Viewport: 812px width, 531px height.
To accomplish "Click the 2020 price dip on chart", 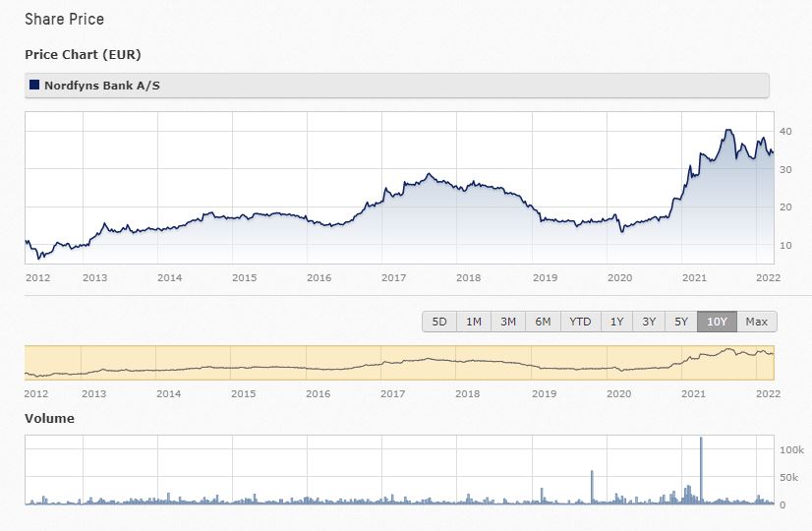I will click(x=621, y=231).
